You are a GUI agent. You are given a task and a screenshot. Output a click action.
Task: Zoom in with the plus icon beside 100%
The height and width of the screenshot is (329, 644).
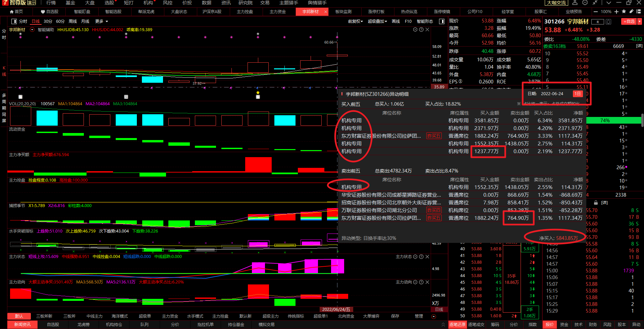coord(616,12)
